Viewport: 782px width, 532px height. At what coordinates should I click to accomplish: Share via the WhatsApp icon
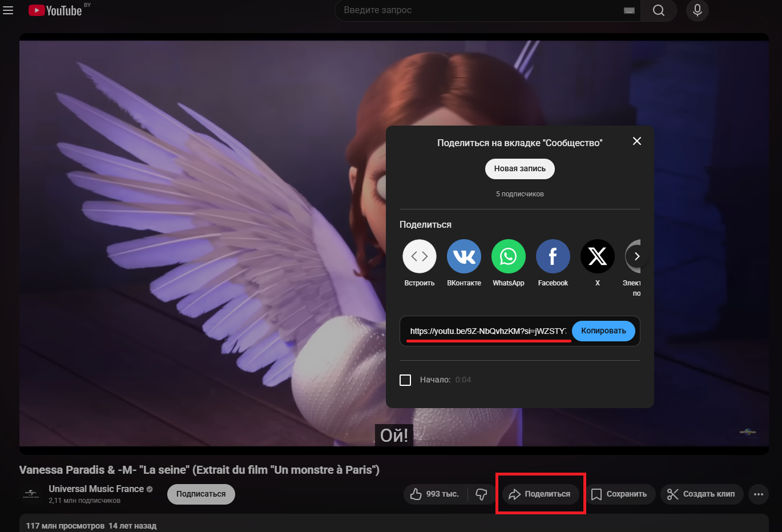[509, 256]
